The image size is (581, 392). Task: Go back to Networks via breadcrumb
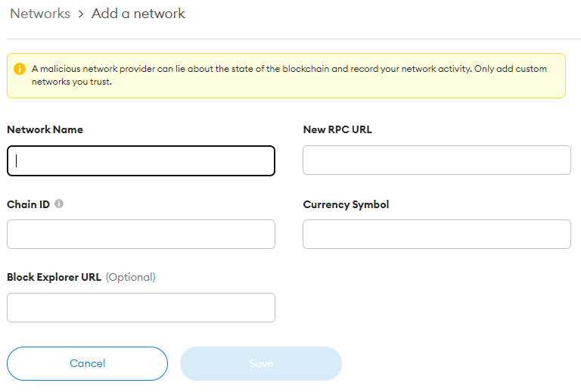click(40, 14)
